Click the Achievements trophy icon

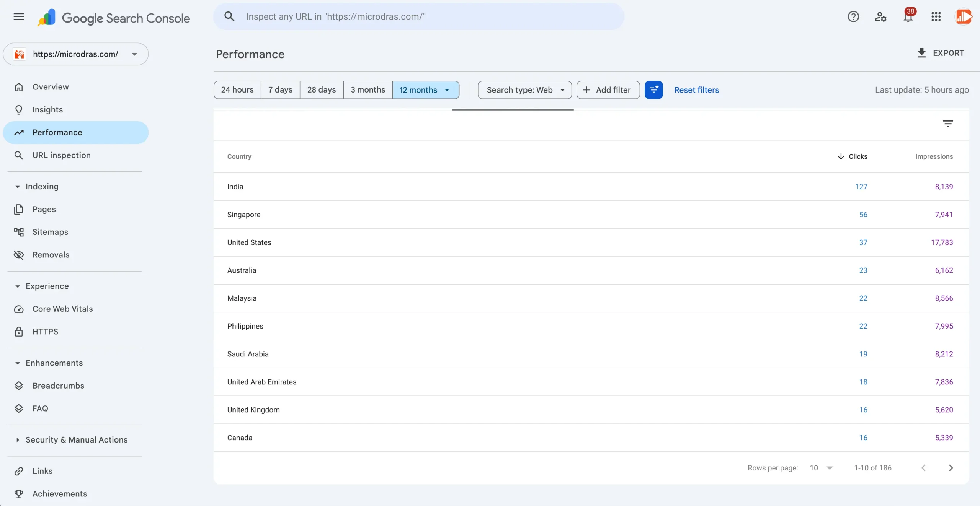[19, 494]
